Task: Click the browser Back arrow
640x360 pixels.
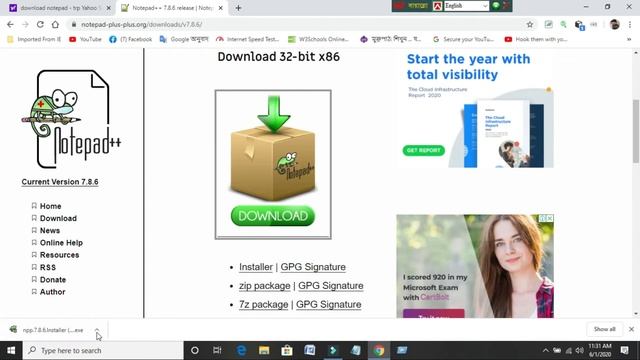Action: (x=10, y=24)
